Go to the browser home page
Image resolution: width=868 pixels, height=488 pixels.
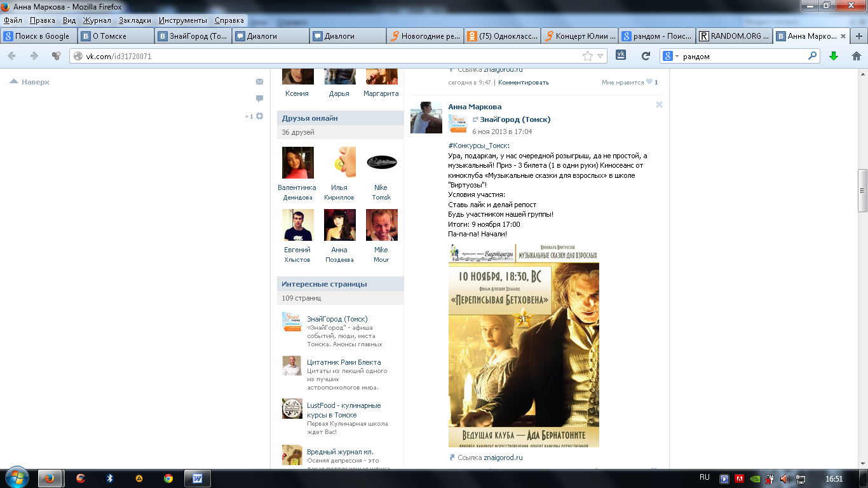click(856, 56)
